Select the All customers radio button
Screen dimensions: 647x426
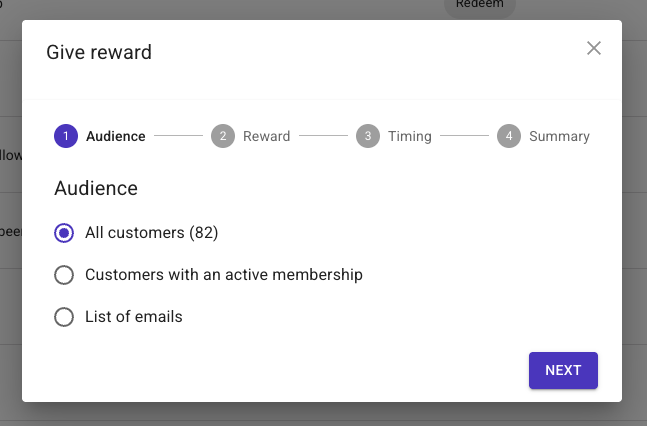click(64, 233)
